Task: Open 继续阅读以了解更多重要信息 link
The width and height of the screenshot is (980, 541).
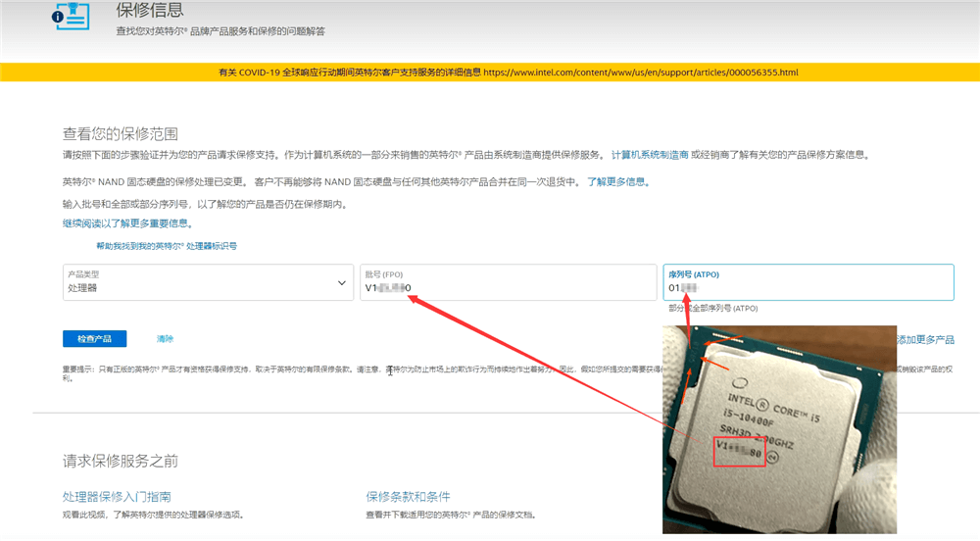Action: point(127,223)
